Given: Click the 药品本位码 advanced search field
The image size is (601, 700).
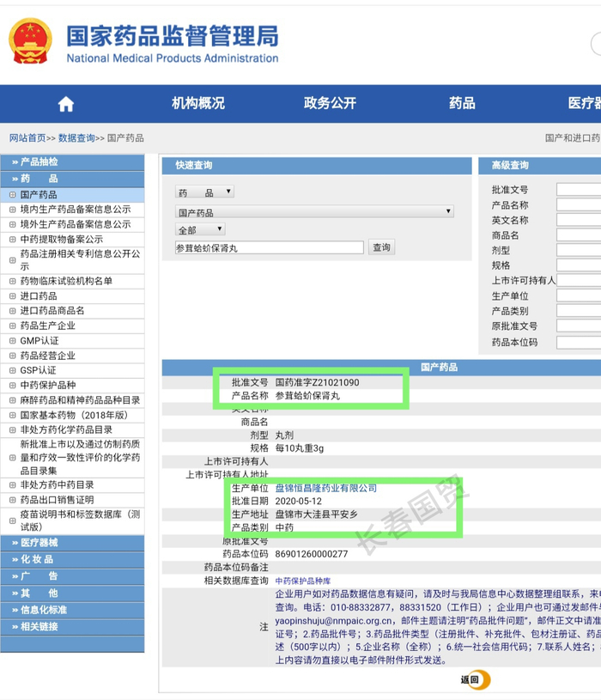Looking at the screenshot, I should point(579,343).
